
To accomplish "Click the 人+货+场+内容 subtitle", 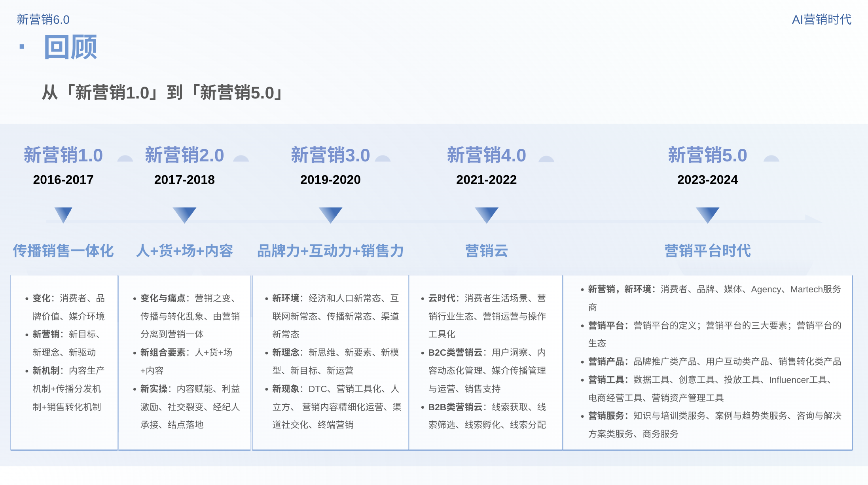I will (184, 251).
